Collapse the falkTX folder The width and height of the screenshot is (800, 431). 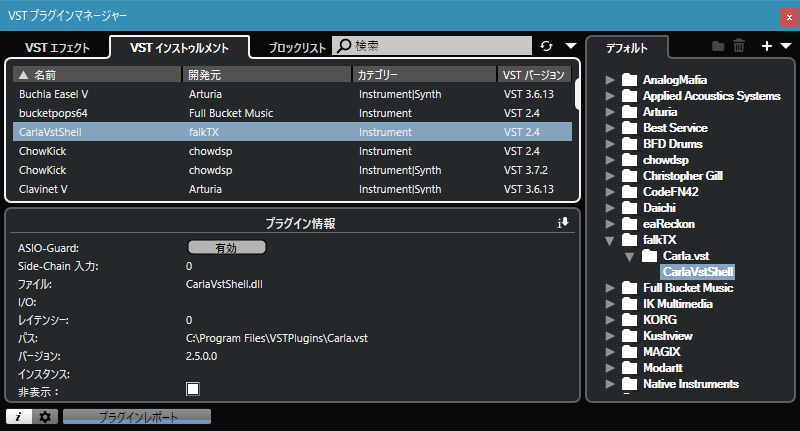(x=610, y=240)
